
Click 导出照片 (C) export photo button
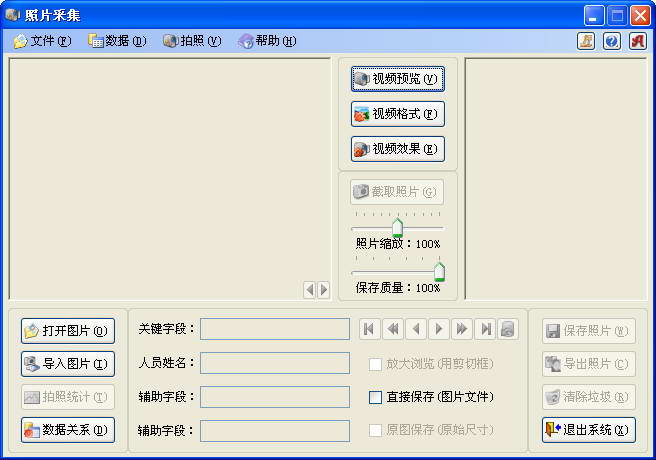click(589, 364)
